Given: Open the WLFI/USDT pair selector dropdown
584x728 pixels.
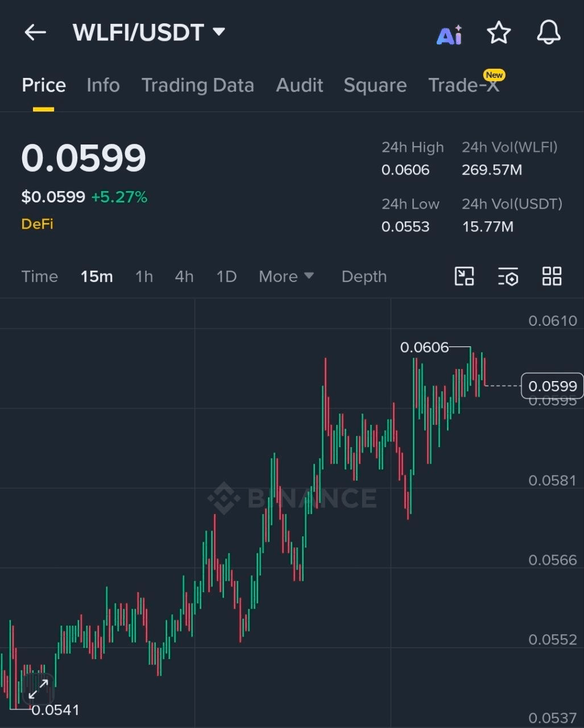Looking at the screenshot, I should [x=149, y=32].
